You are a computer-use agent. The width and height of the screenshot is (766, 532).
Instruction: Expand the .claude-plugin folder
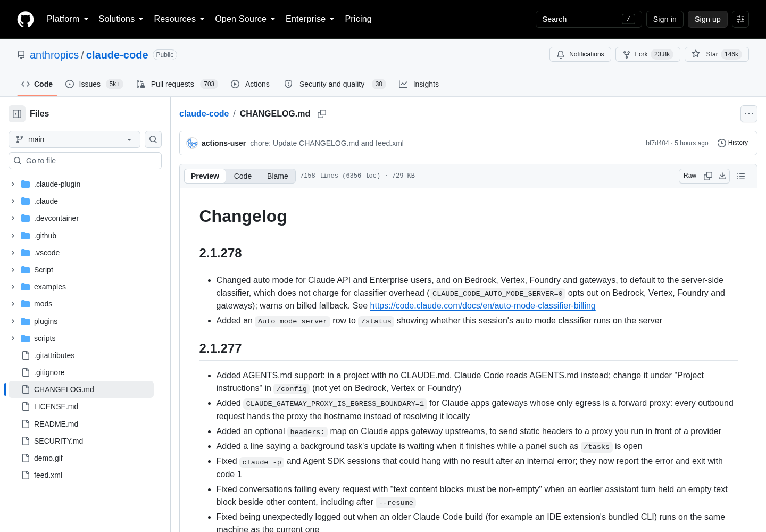click(13, 184)
